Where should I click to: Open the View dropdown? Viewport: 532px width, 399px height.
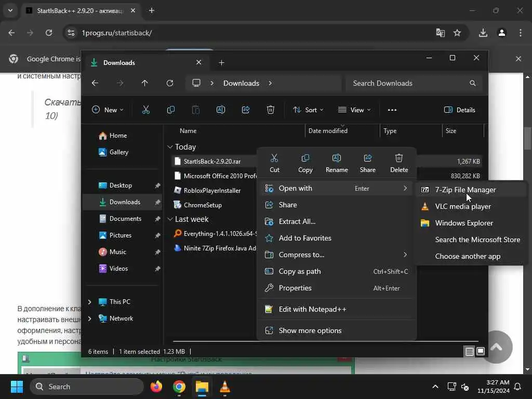coord(354,110)
